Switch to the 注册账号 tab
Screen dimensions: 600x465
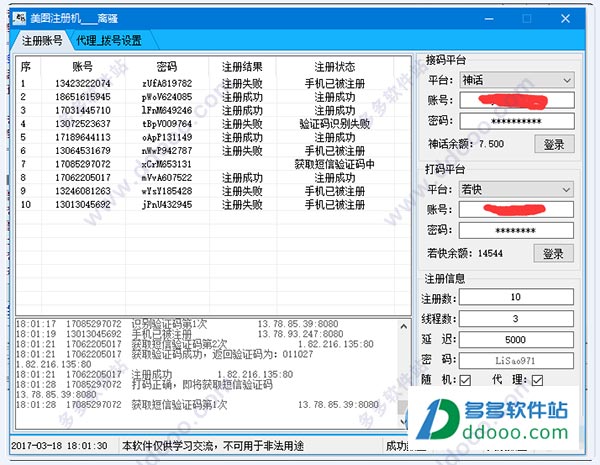(42, 41)
